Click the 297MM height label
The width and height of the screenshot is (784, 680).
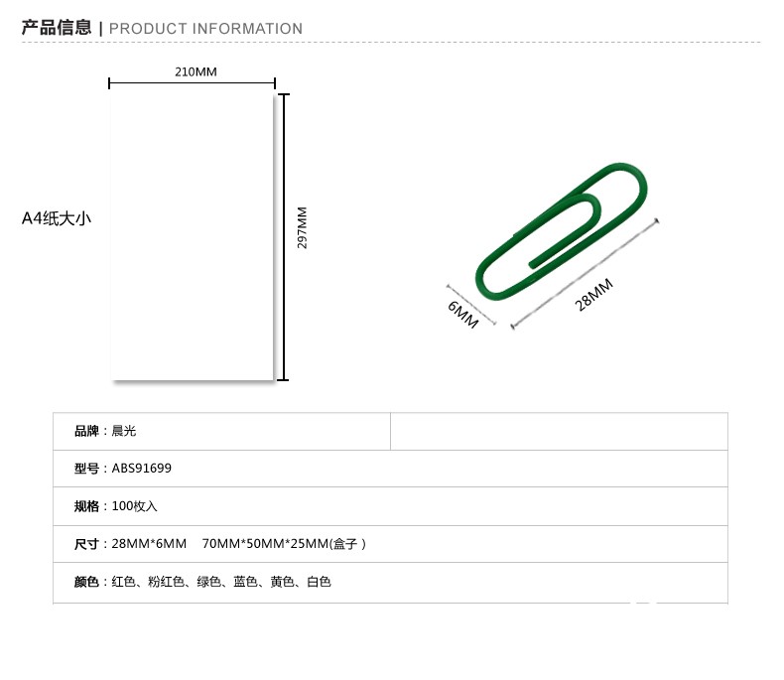pyautogui.click(x=302, y=227)
